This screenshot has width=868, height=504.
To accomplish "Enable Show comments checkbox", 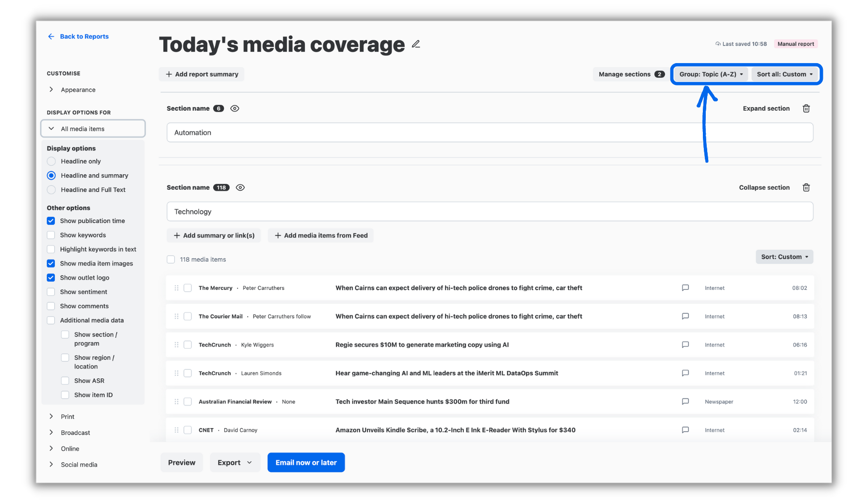I will [51, 306].
